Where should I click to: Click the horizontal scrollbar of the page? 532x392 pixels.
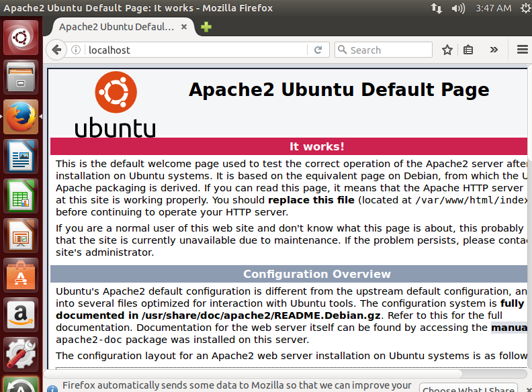point(253,374)
